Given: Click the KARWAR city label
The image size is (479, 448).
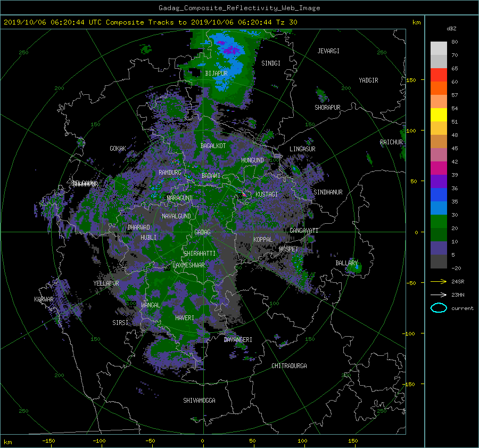Looking at the screenshot, I should 44,299.
